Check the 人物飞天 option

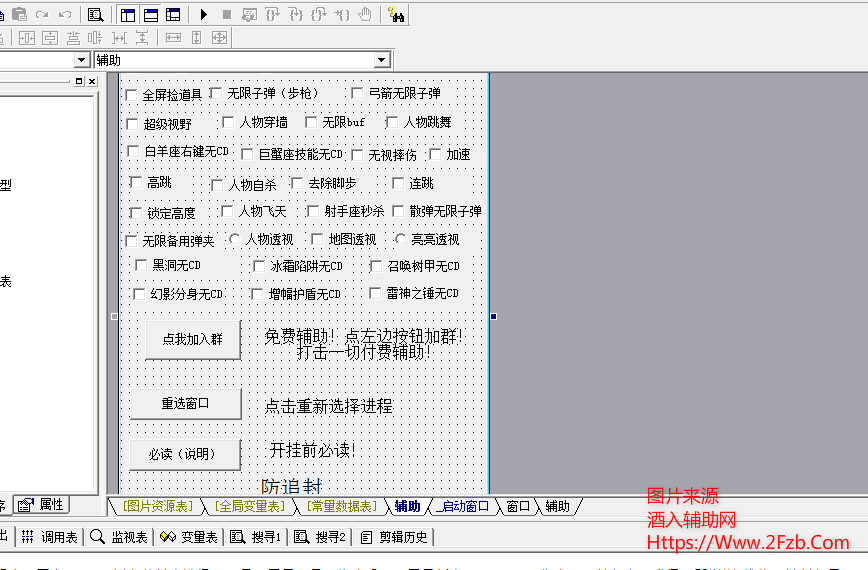227,211
